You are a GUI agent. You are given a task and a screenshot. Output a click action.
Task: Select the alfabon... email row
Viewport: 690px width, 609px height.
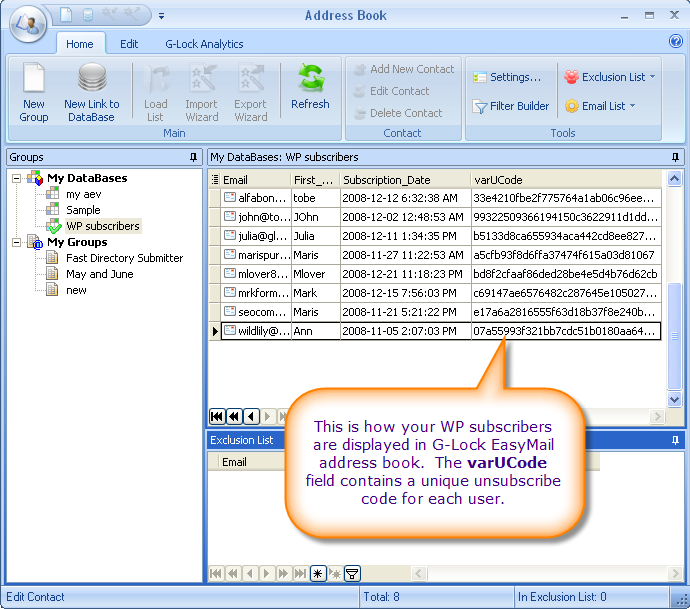click(x=435, y=198)
